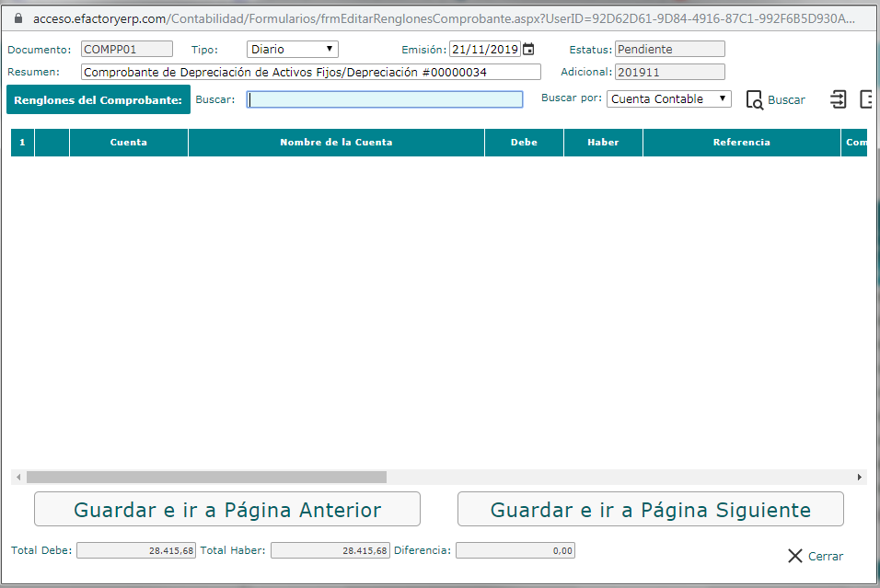This screenshot has height=588, width=880.
Task: Open the Tipo Diario dropdown
Action: click(293, 50)
